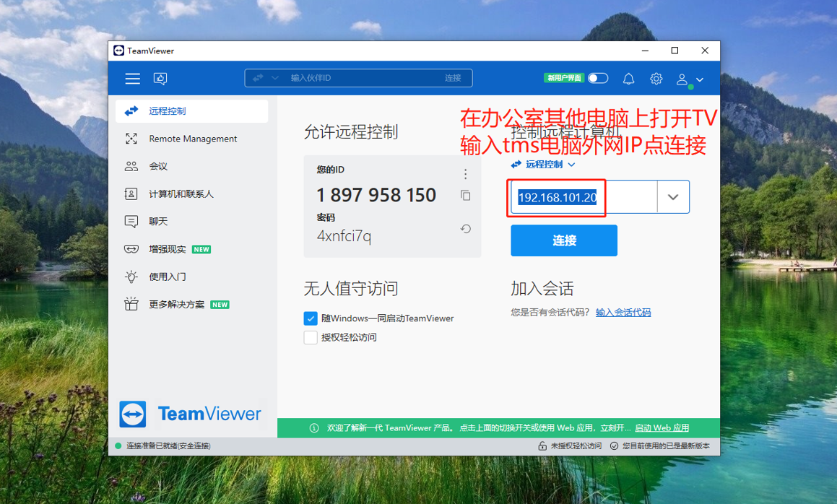The height and width of the screenshot is (504, 837).
Task: Open the 输入会话代码 link
Action: coord(623,313)
